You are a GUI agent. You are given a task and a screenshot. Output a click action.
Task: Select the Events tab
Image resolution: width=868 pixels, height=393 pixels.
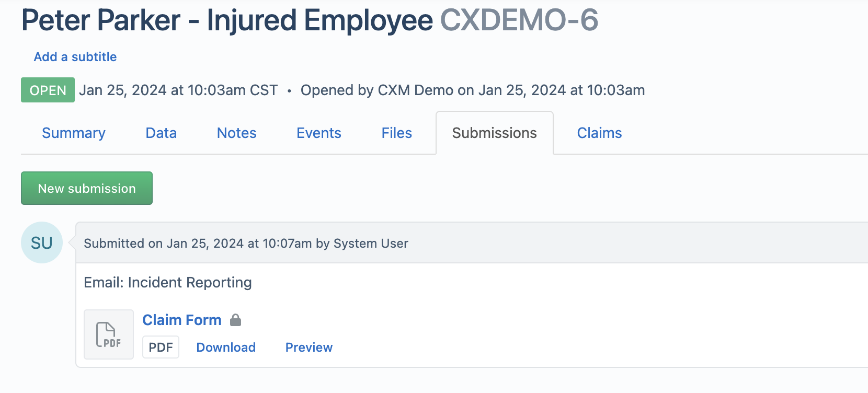coord(319,133)
